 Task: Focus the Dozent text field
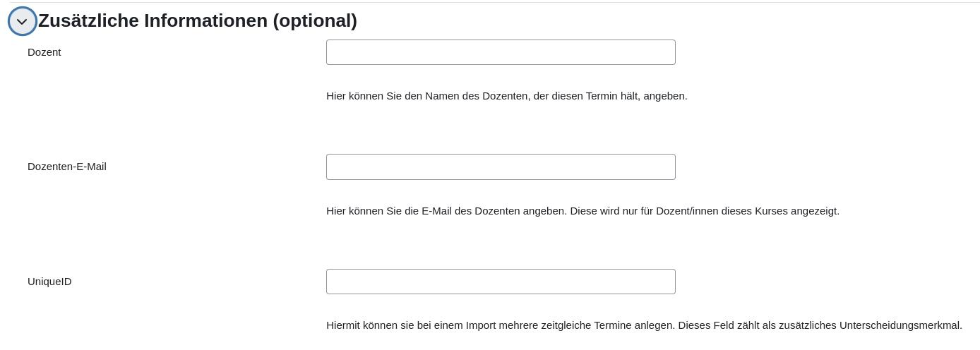point(500,52)
